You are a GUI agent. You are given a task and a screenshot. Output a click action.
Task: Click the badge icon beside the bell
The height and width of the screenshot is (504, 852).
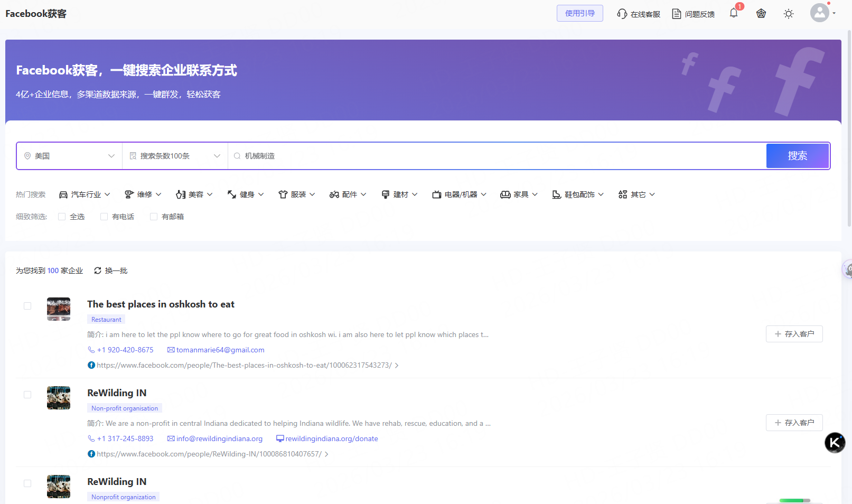(x=761, y=14)
